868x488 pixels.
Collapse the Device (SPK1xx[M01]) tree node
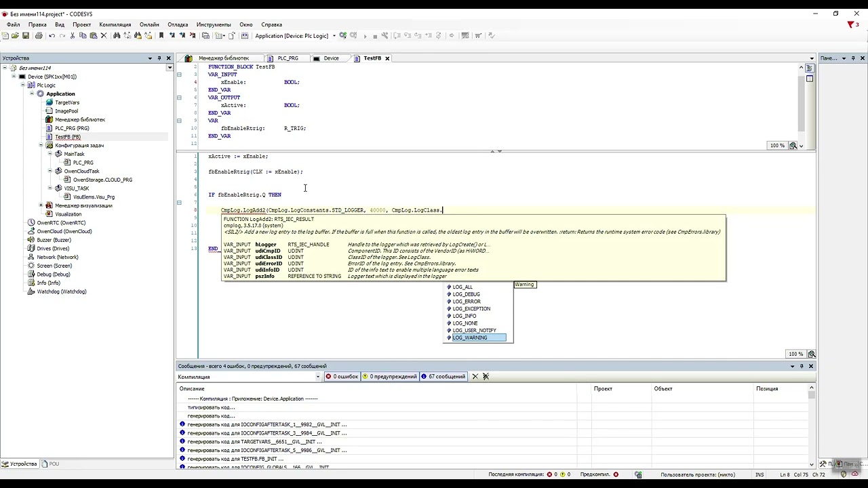point(14,77)
